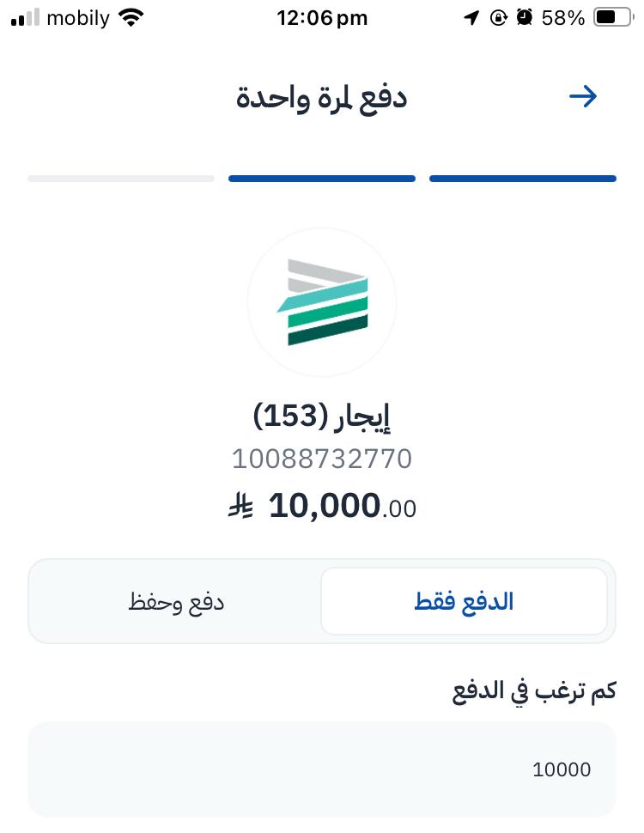Tap the cellular signal bars icon
Viewport: 644px width, 833px height.
pyautogui.click(x=26, y=18)
